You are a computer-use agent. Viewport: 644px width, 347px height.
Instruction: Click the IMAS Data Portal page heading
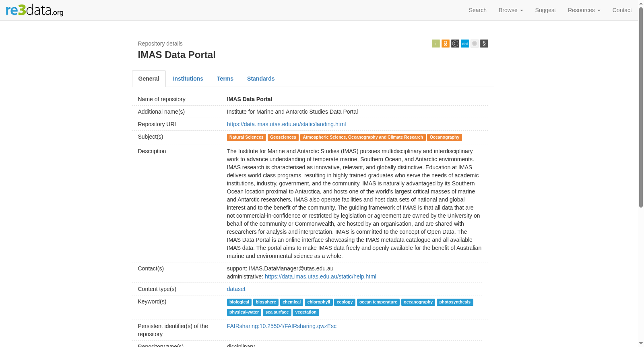(x=177, y=55)
